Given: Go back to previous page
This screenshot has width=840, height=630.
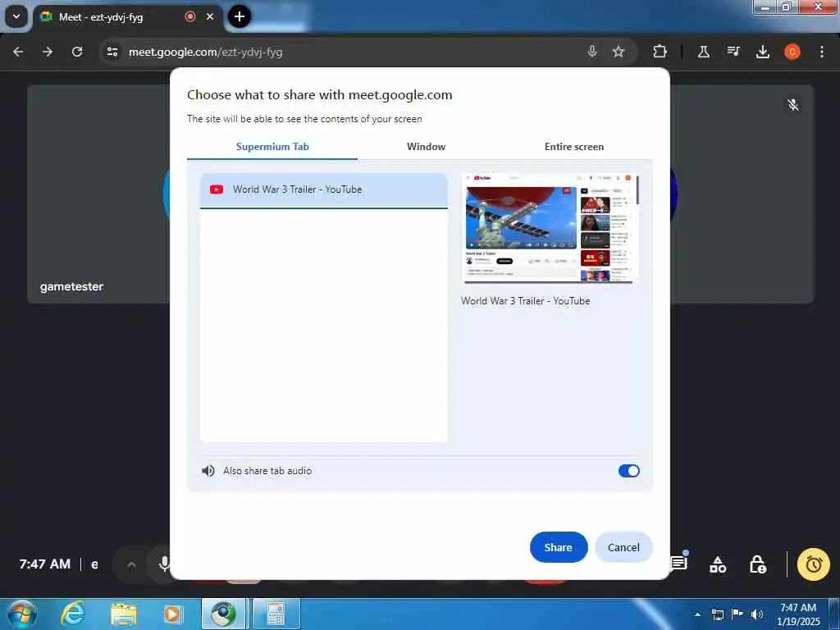Looking at the screenshot, I should coord(18,52).
